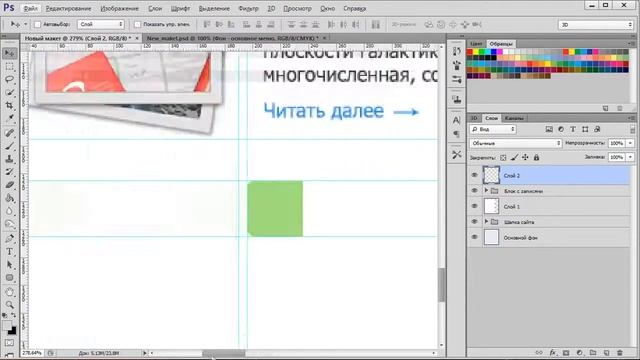The width and height of the screenshot is (640, 360).
Task: Open the Справка menu
Action: [354, 9]
